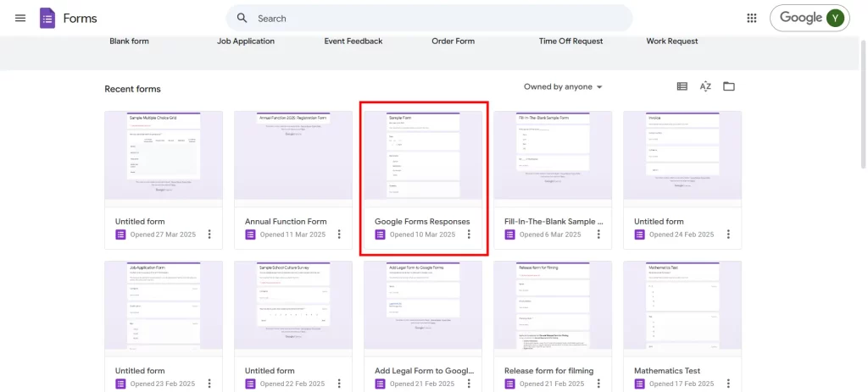Open the Annual Function Form thumbnail
The height and width of the screenshot is (392, 868).
(x=293, y=156)
